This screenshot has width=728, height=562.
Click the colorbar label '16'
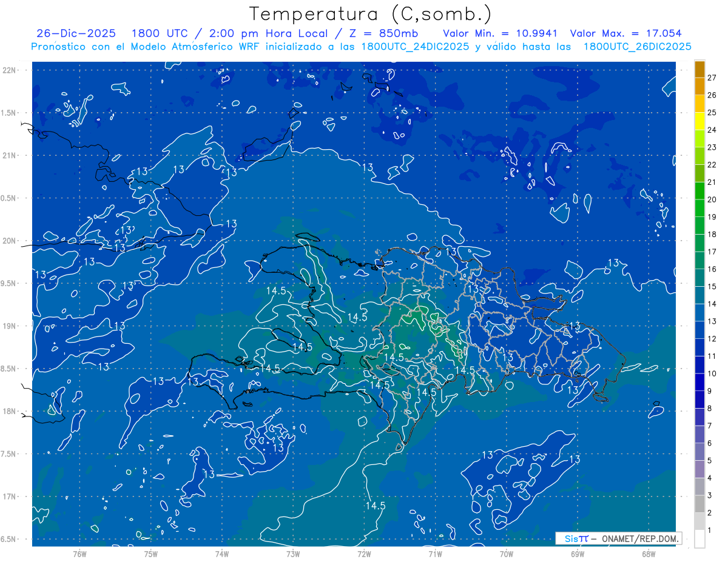click(712, 269)
